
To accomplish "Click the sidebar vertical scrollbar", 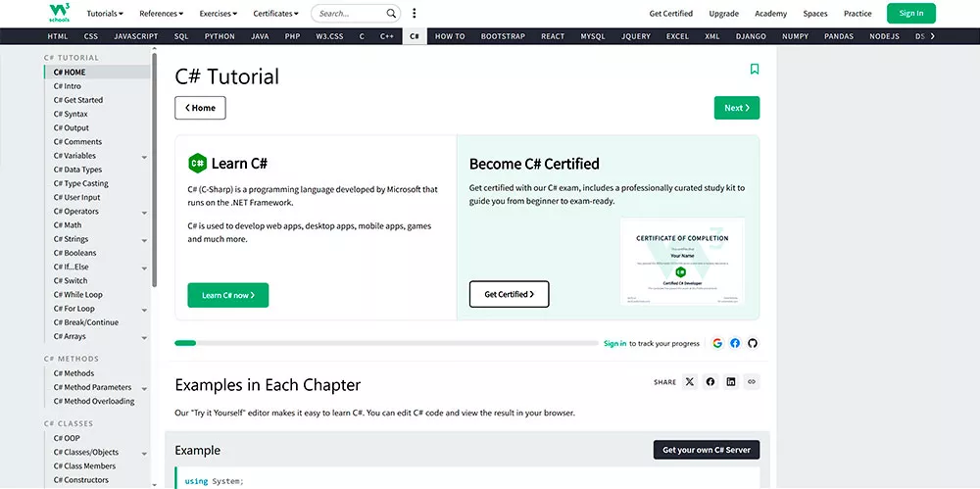I will [x=155, y=170].
